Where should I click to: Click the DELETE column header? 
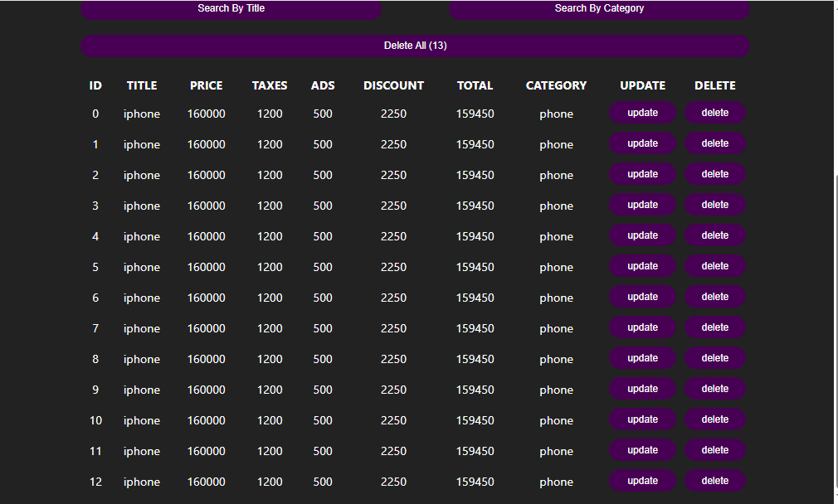point(715,85)
